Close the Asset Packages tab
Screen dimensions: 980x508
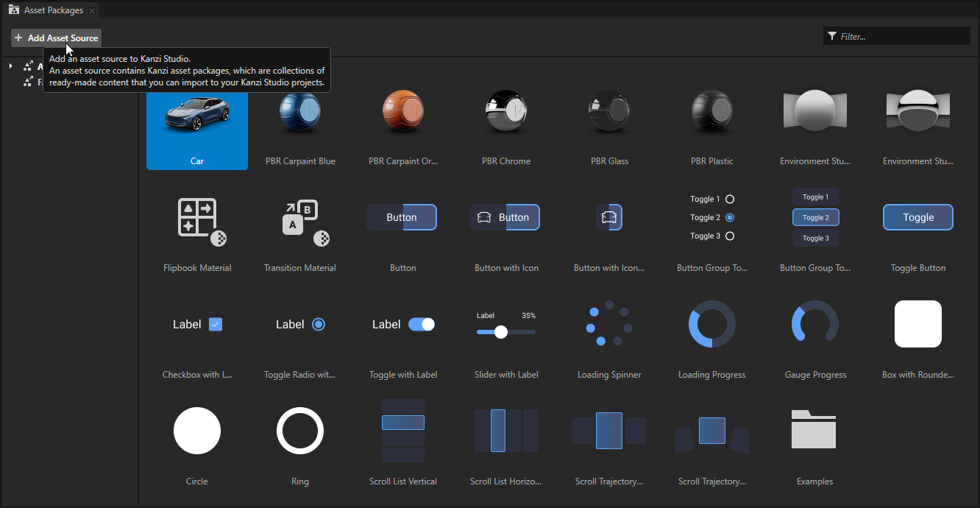(91, 10)
